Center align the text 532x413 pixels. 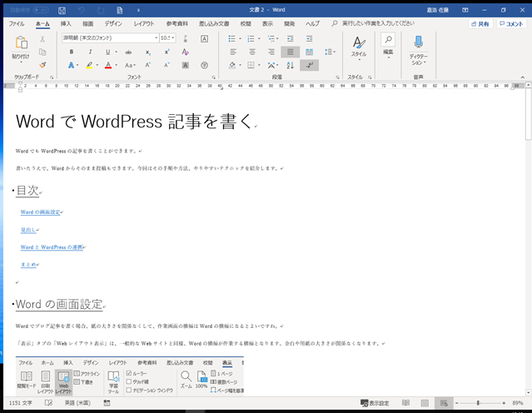coord(252,52)
